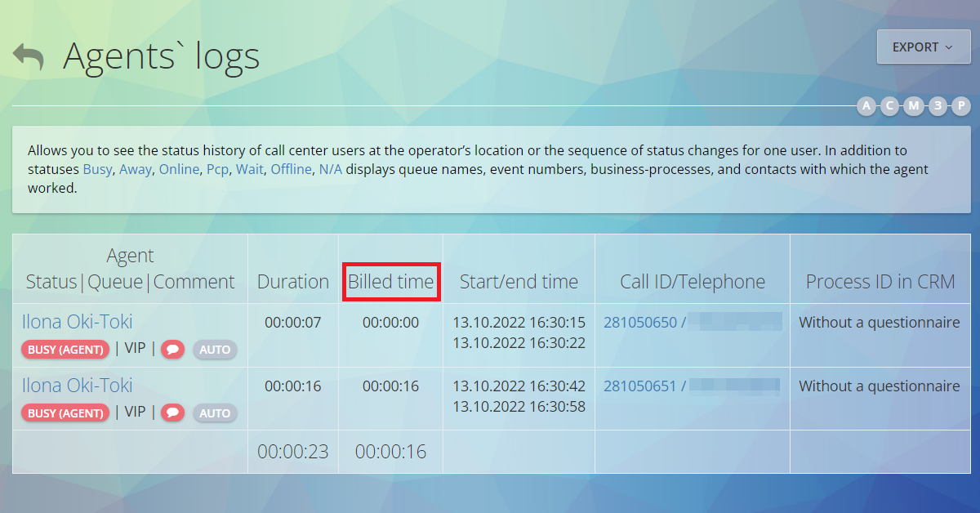Click the round A badge
The image size is (980, 513).
pos(866,106)
